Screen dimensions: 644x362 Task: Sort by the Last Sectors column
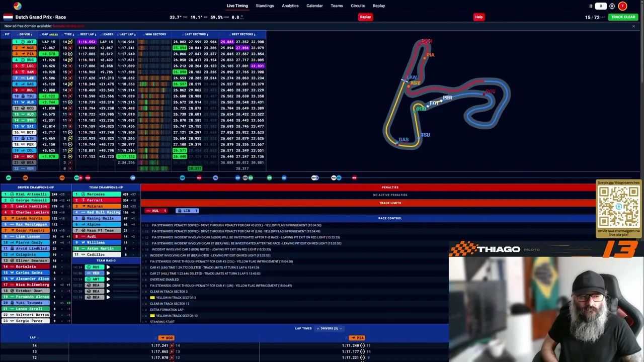(196, 34)
